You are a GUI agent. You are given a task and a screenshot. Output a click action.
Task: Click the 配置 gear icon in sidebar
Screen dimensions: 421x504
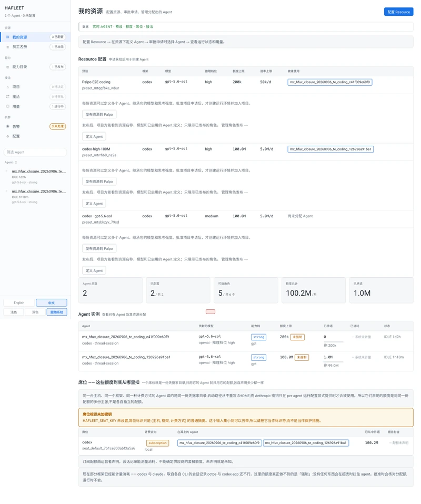(8, 136)
